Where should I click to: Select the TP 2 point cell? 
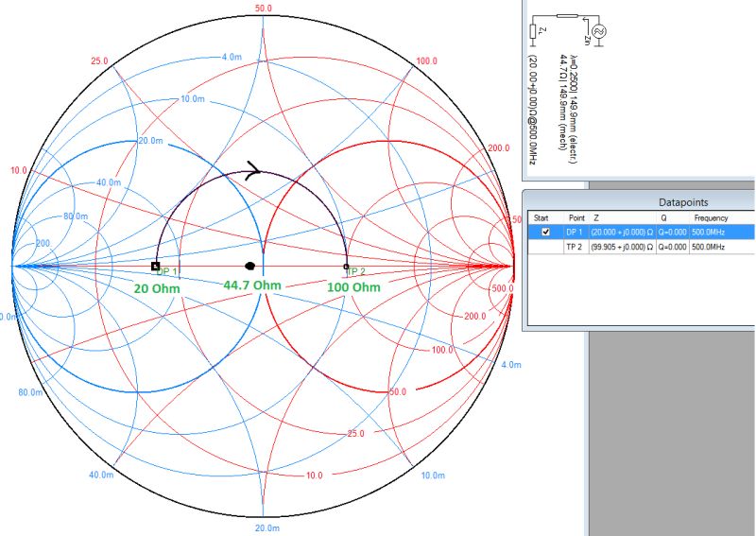coord(576,247)
